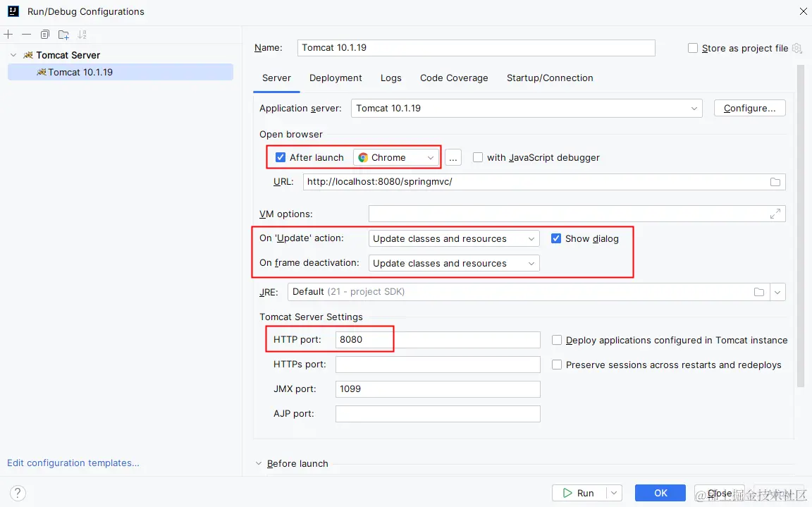812x507 pixels.
Task: Enable Deploy applications configured in Tomcat instance
Action: tap(557, 340)
